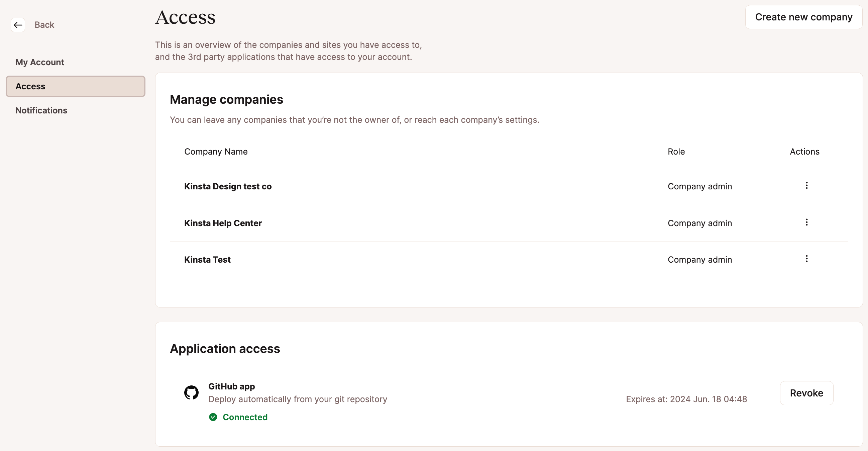
Task: Click the Create new company button
Action: [804, 17]
